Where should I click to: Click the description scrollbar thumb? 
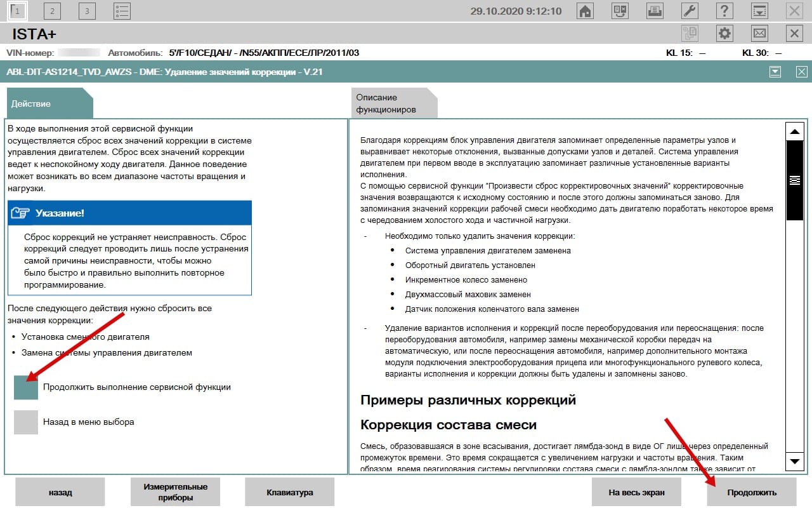(794, 180)
